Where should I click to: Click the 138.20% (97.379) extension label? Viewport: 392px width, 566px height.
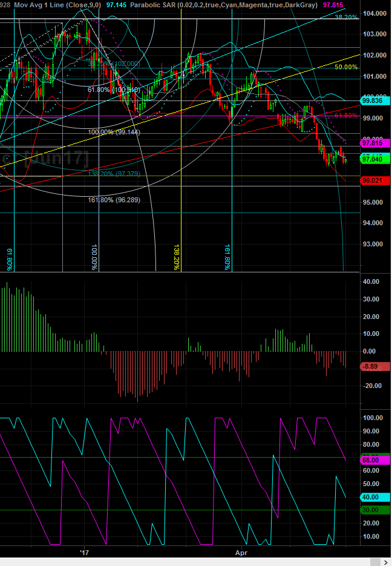tap(114, 174)
